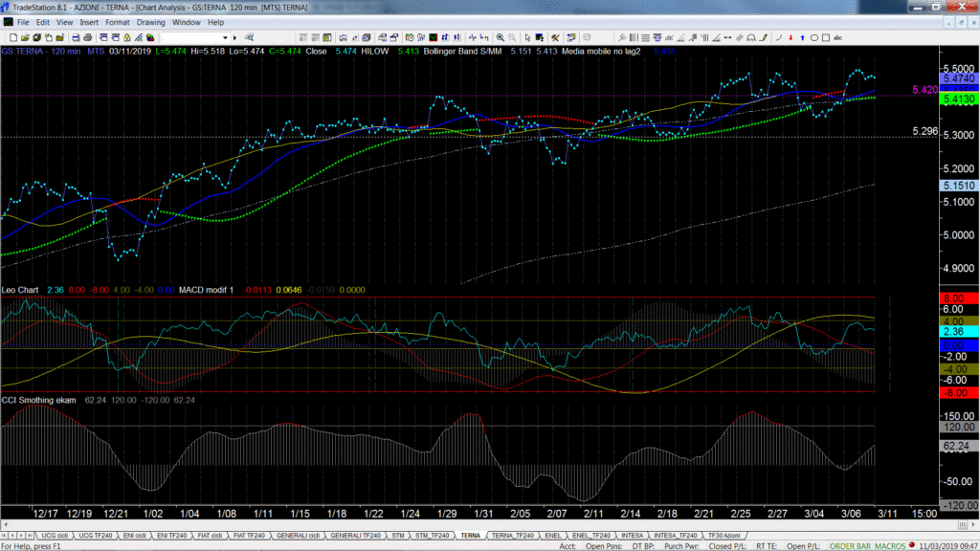
Task: Click the CCI Smothing ekam indicator label
Action: click(38, 400)
